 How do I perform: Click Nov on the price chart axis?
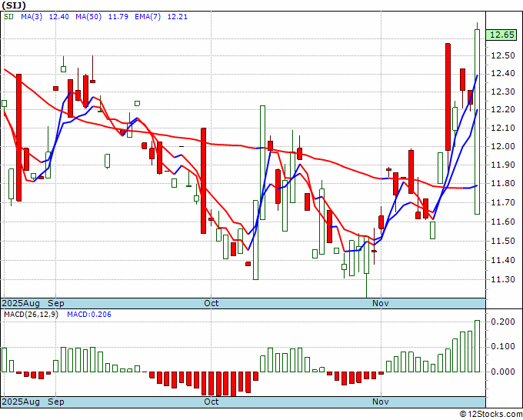point(381,303)
